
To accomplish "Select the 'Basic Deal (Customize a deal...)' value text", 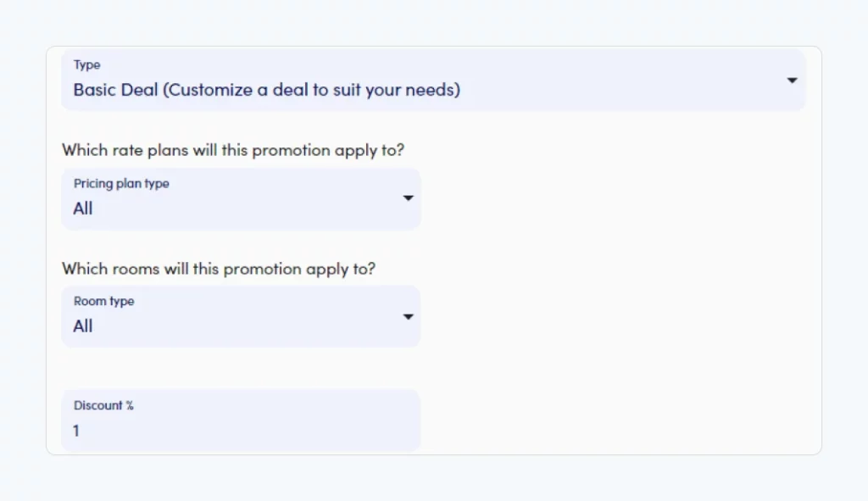I will coord(267,90).
